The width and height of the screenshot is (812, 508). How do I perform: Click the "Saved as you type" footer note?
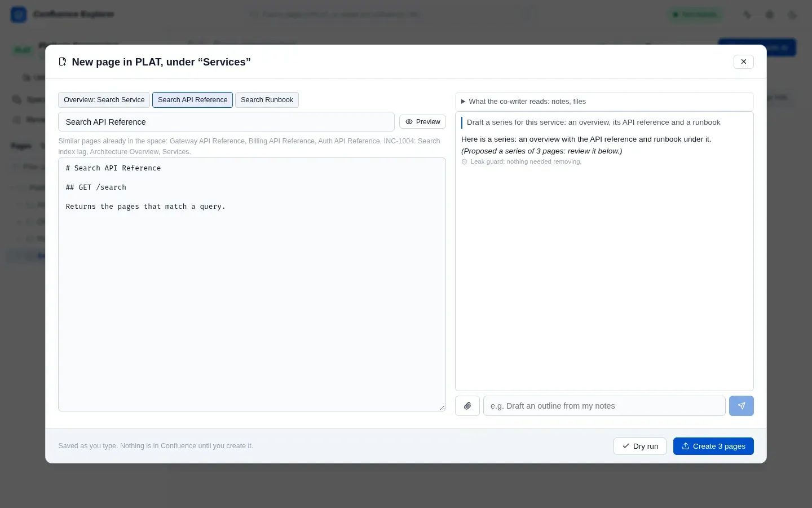(156, 446)
